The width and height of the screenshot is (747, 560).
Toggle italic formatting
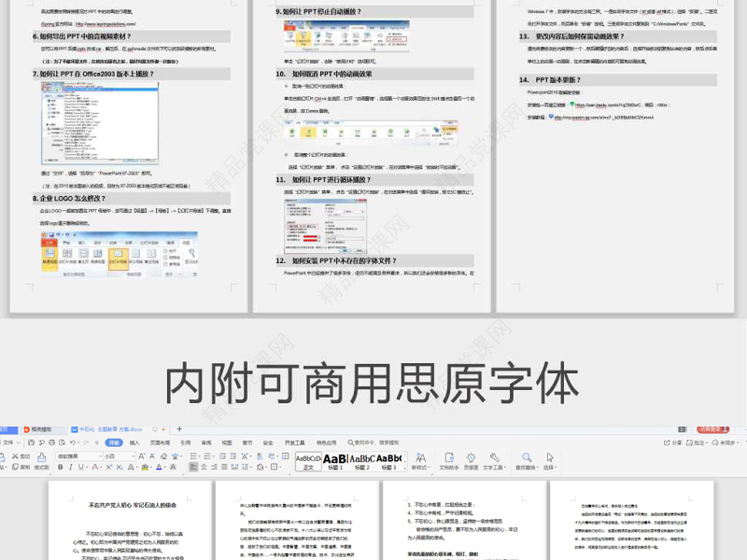70,468
